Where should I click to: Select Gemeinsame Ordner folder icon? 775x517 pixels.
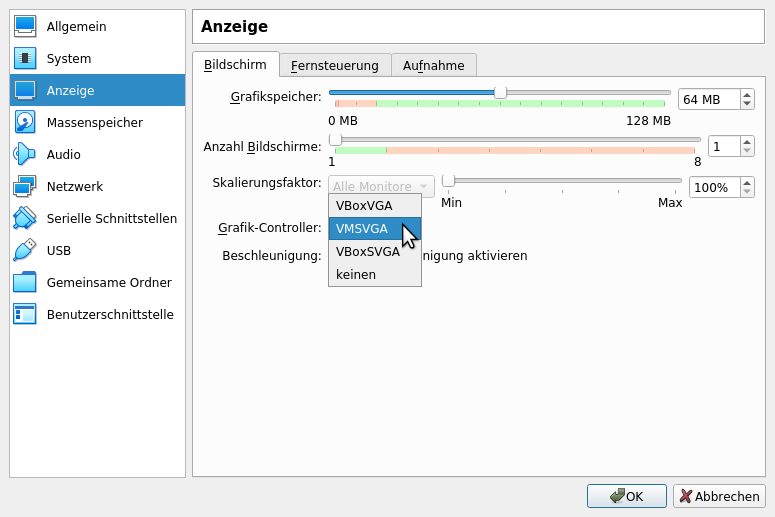25,282
